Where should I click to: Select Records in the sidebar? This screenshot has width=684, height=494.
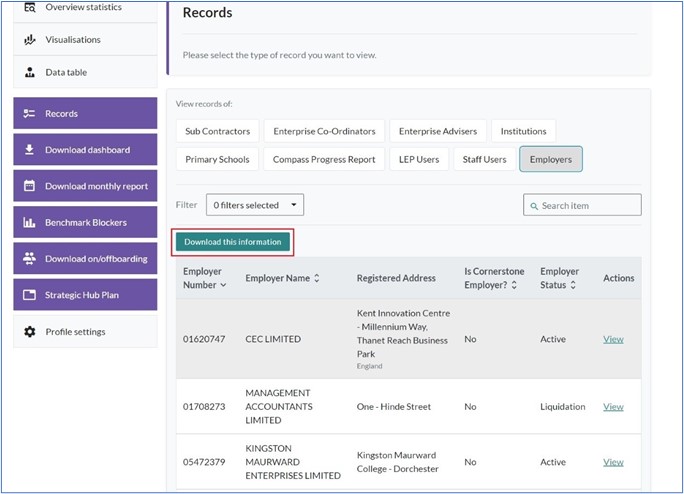click(x=85, y=113)
